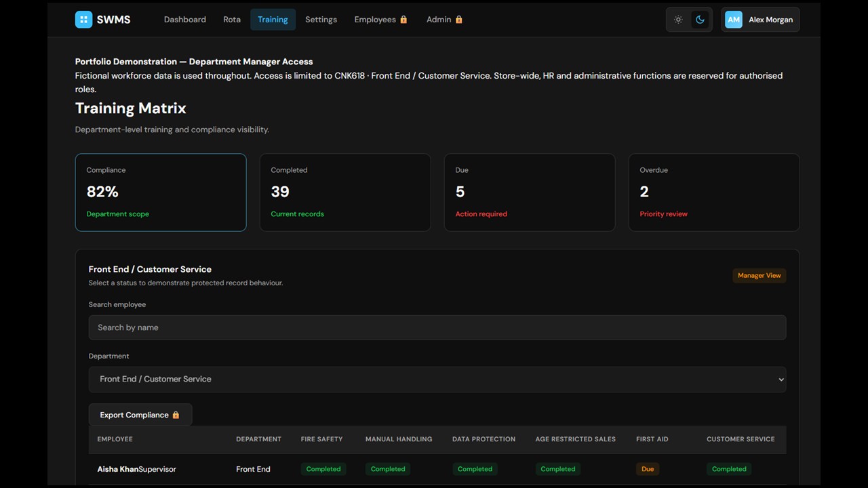Select Aisha Khan's Manual Handling Completed badge
The image size is (868, 488).
click(x=388, y=469)
